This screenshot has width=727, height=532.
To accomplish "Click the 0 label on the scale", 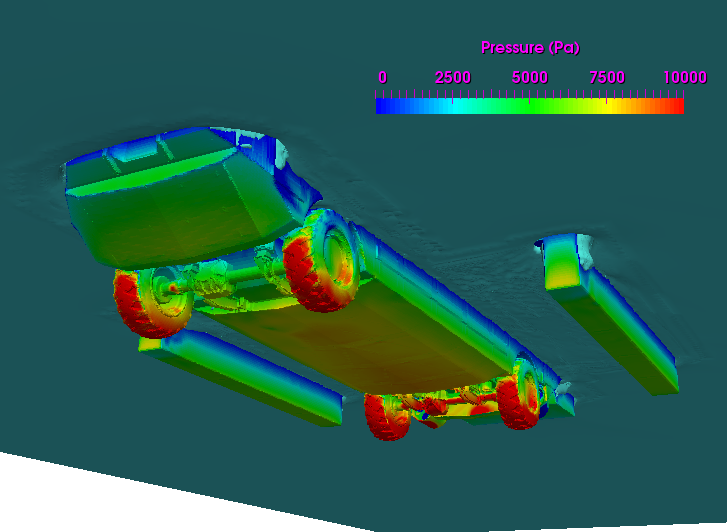I will (x=383, y=77).
